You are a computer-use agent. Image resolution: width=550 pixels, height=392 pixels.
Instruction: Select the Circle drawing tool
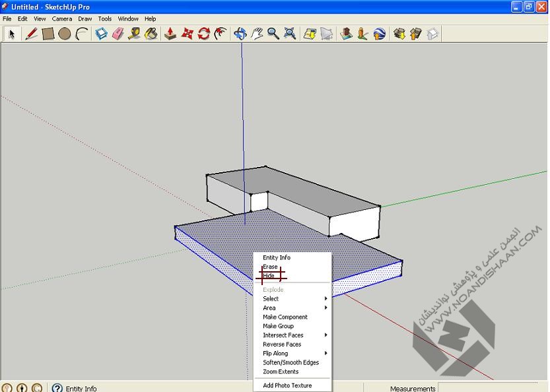(64, 34)
